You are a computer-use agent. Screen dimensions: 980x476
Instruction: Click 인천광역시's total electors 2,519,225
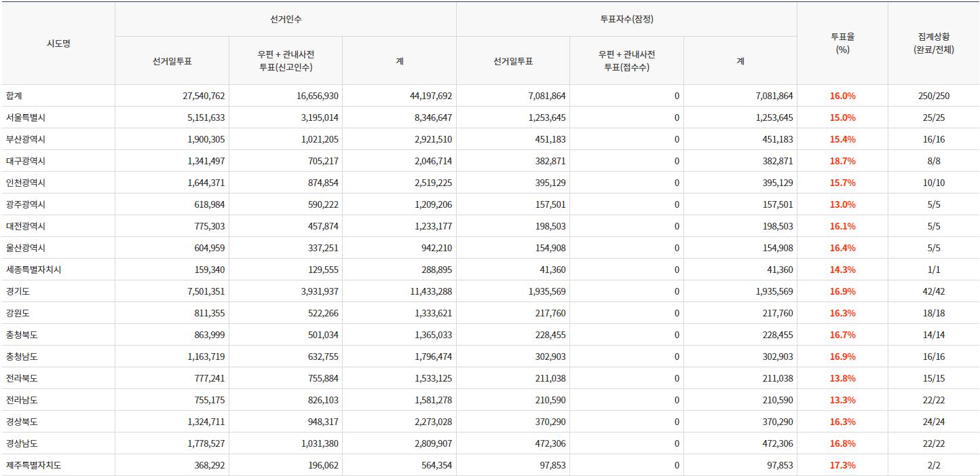point(432,183)
